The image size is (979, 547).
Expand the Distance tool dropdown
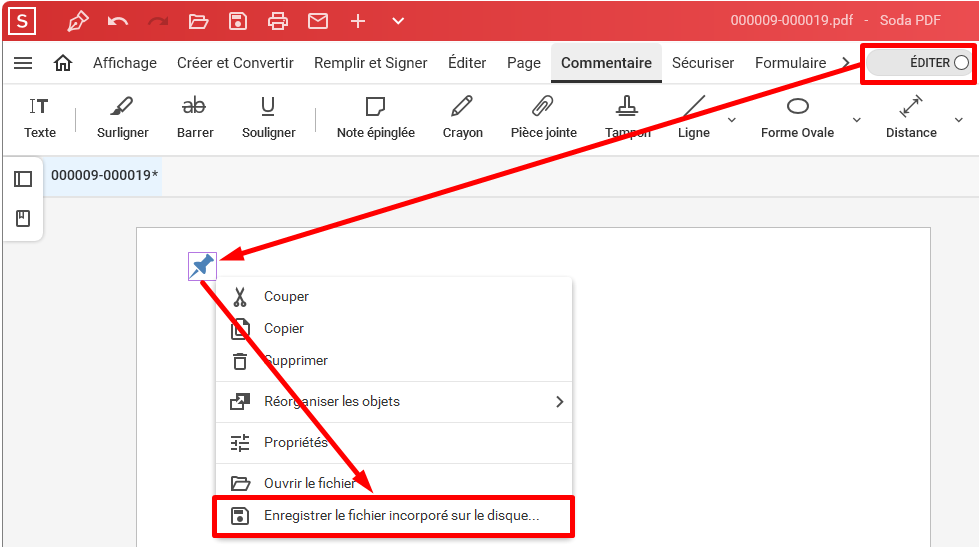(x=958, y=120)
